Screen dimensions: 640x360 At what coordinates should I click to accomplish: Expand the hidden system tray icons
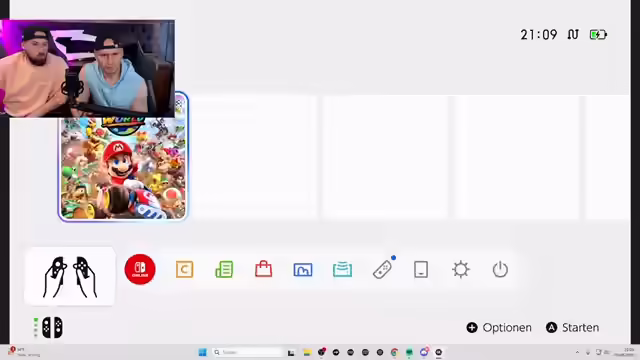click(x=577, y=352)
